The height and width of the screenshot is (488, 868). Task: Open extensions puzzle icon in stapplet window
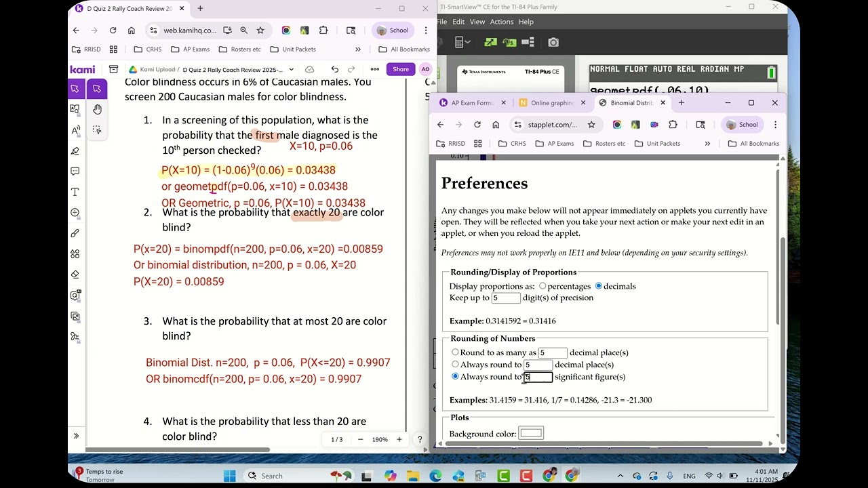pyautogui.click(x=673, y=125)
